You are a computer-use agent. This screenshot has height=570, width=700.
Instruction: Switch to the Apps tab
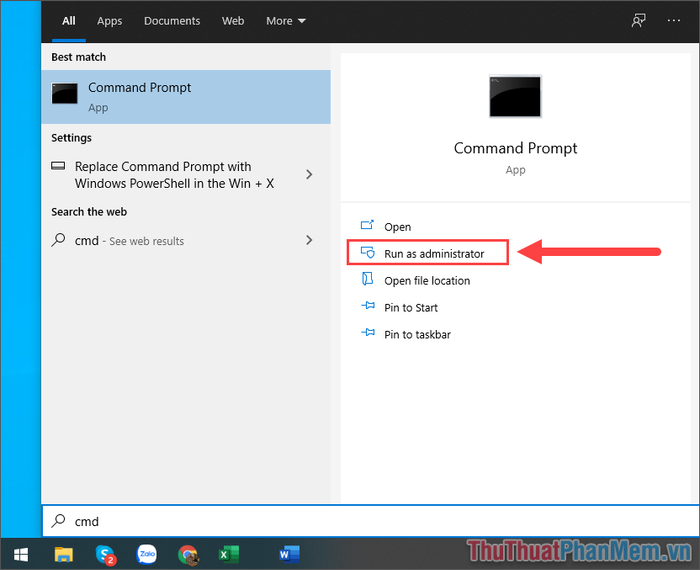point(109,21)
